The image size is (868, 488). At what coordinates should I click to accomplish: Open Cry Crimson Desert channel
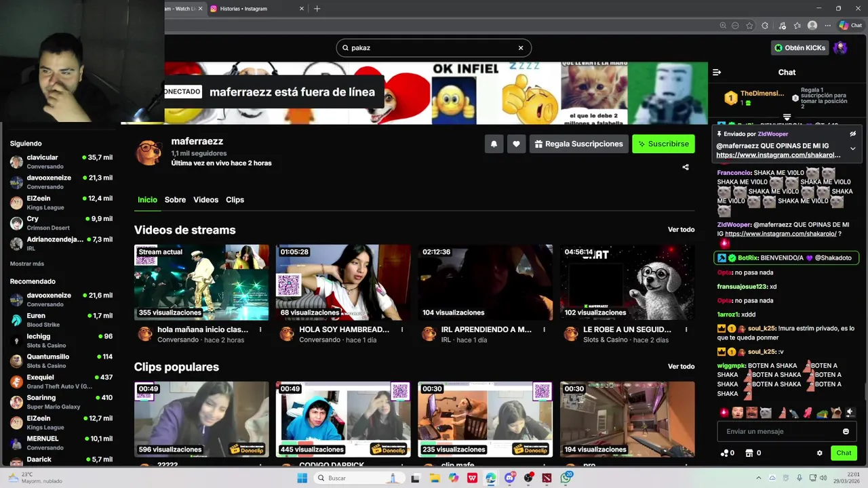point(61,224)
